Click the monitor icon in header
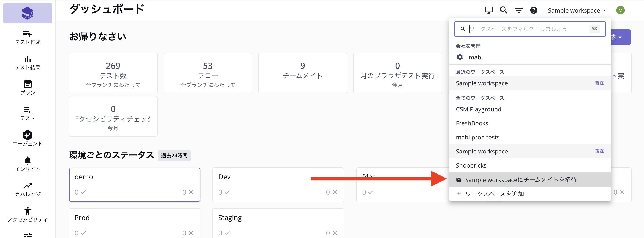 (489, 10)
